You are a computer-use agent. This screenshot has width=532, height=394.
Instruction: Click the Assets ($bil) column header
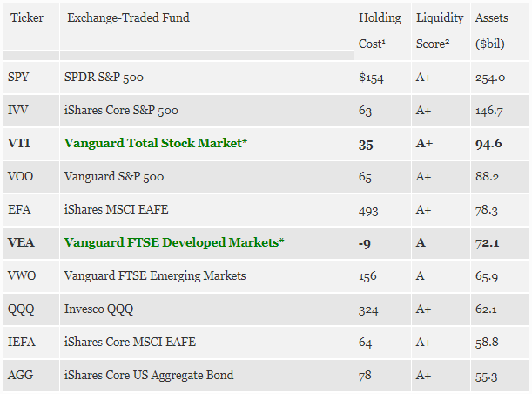[491, 31]
